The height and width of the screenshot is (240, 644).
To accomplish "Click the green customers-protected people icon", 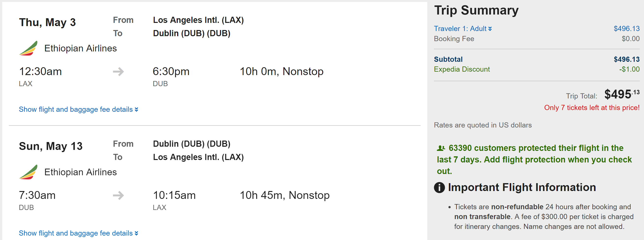I will pyautogui.click(x=441, y=148).
